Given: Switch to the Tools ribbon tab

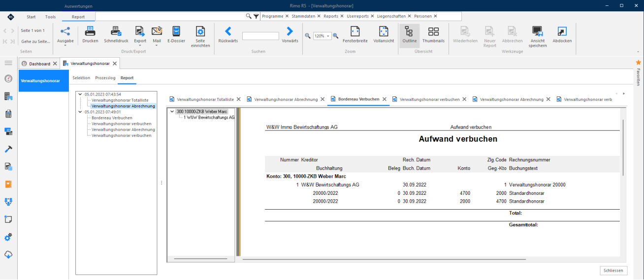Looking at the screenshot, I should (x=51, y=17).
